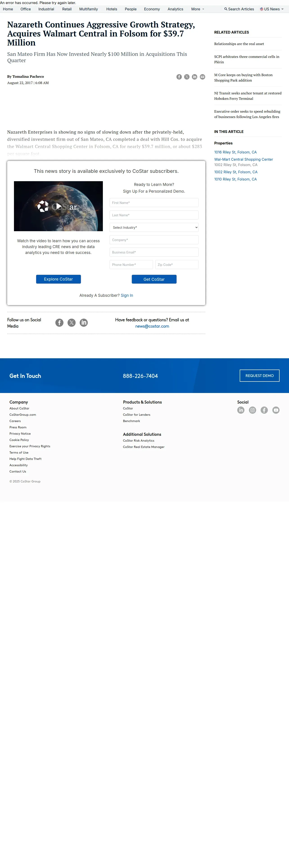Open 1016 Riley St property link
The height and width of the screenshot is (868, 289).
[235, 152]
